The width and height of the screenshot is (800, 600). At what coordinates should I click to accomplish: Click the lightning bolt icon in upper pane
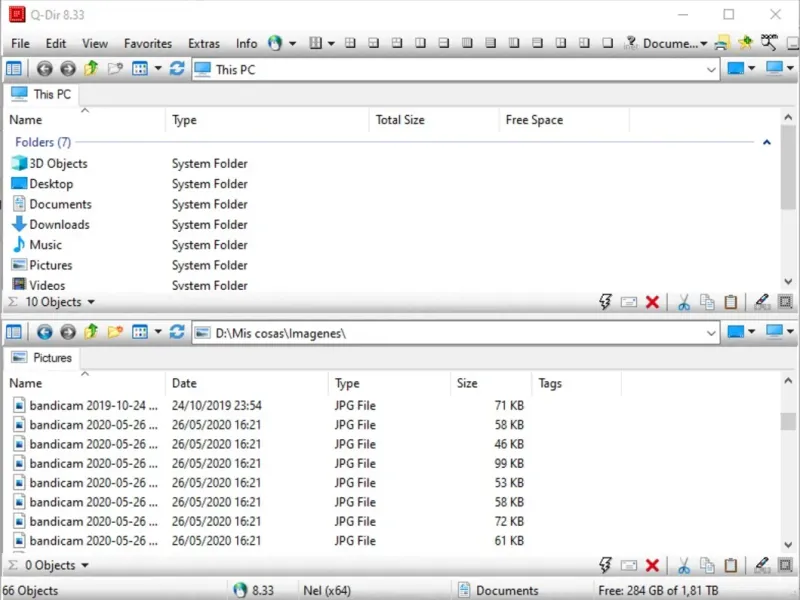[605, 302]
